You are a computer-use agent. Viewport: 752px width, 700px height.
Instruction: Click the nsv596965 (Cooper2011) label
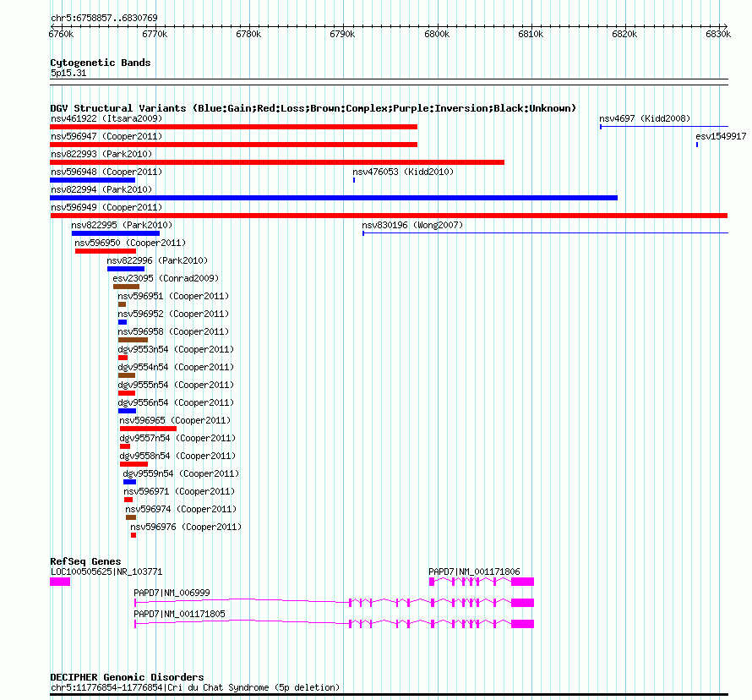[175, 420]
